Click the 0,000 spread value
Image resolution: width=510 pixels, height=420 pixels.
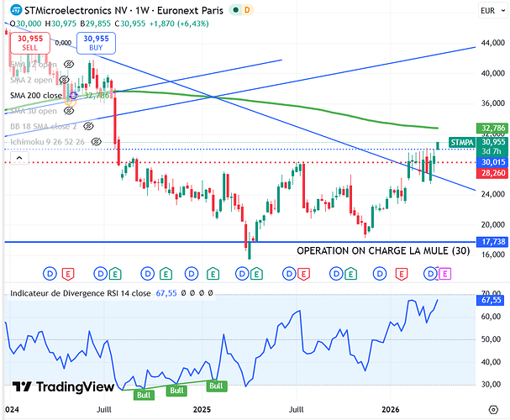63,43
